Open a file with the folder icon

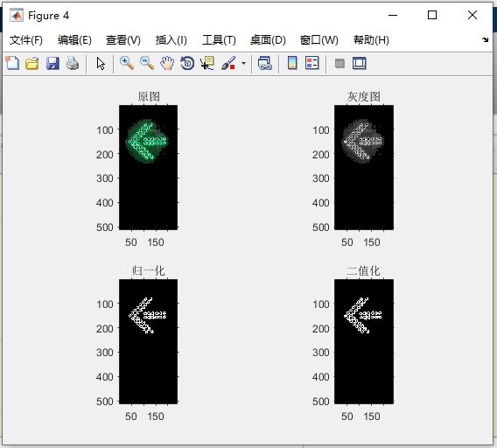pos(32,63)
